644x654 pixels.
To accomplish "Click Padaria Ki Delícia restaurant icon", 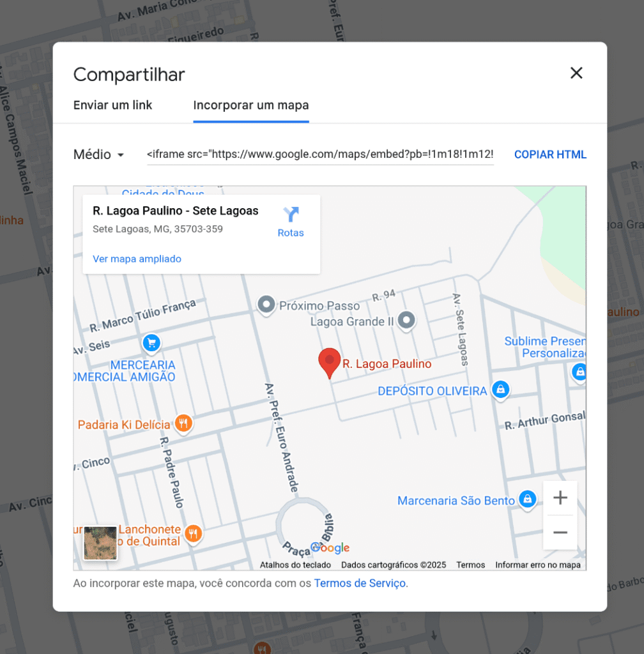I will pyautogui.click(x=183, y=424).
